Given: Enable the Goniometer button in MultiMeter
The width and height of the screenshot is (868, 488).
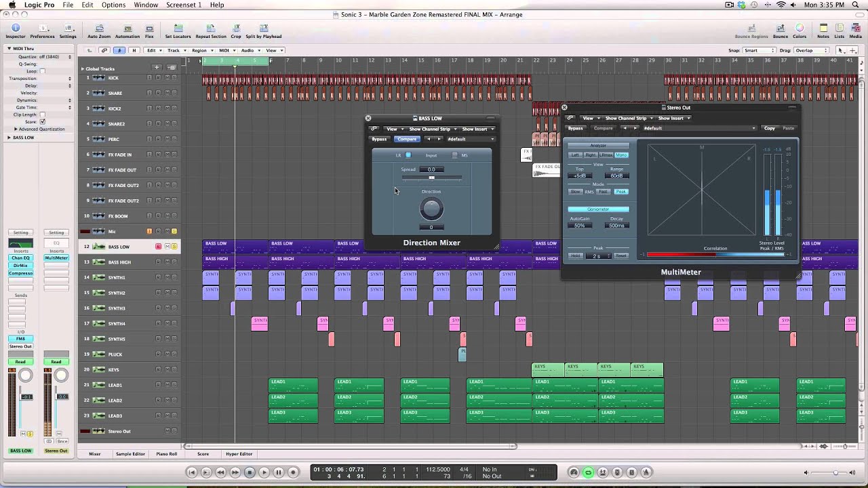Looking at the screenshot, I should tap(598, 209).
